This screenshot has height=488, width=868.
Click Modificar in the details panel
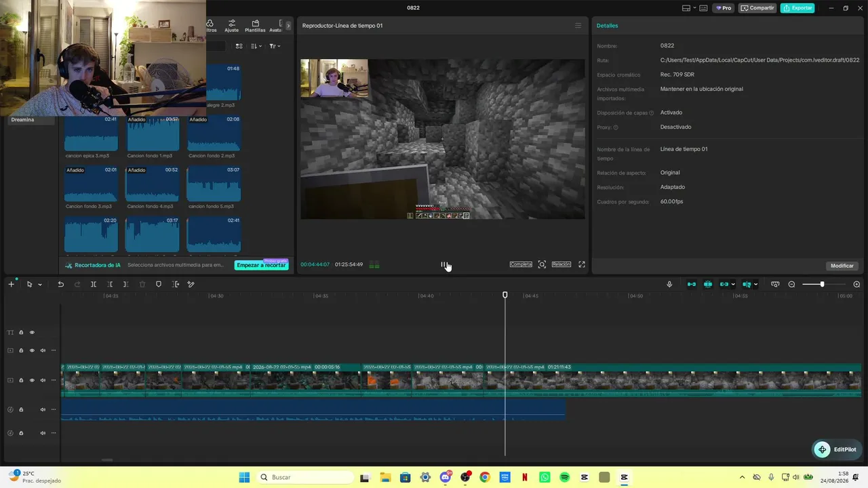point(842,266)
